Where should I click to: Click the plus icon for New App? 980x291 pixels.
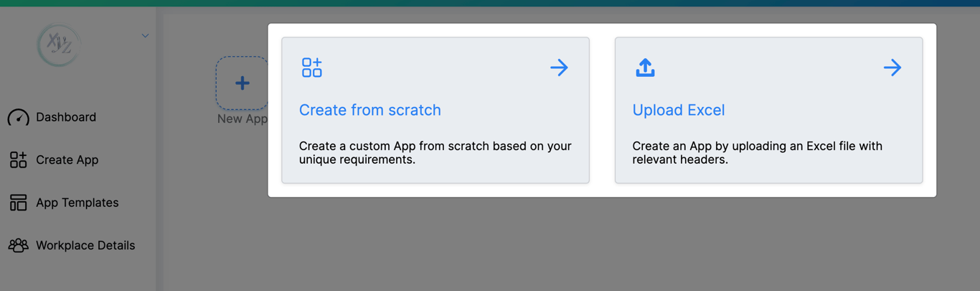pyautogui.click(x=242, y=83)
